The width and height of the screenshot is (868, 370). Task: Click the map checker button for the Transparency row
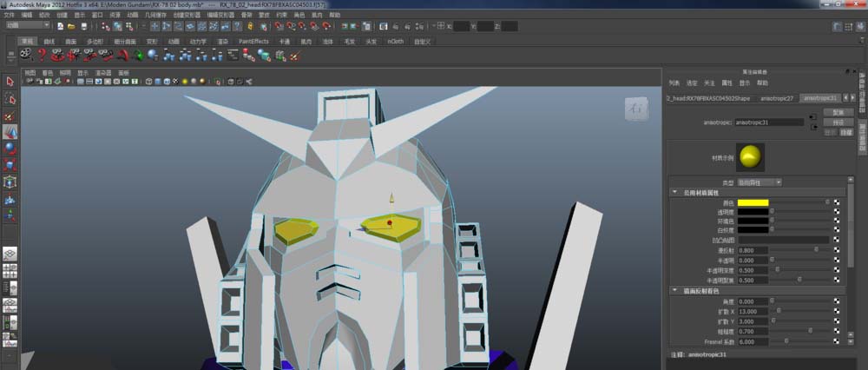[x=837, y=212]
